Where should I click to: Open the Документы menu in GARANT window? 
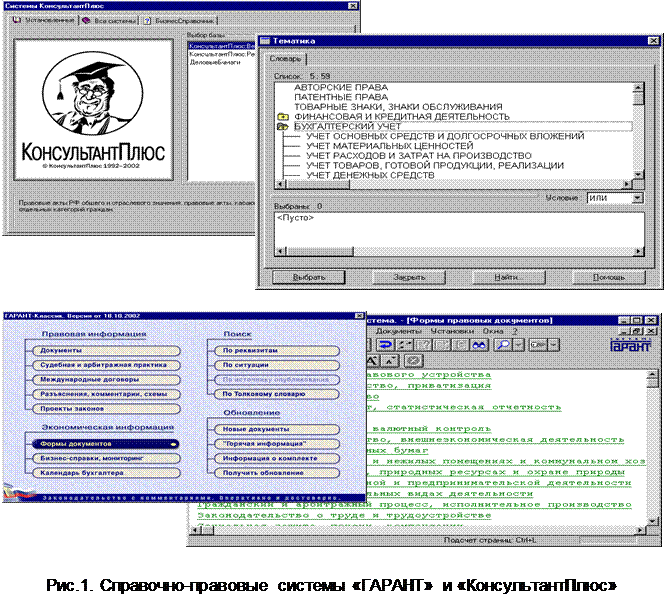point(398,331)
